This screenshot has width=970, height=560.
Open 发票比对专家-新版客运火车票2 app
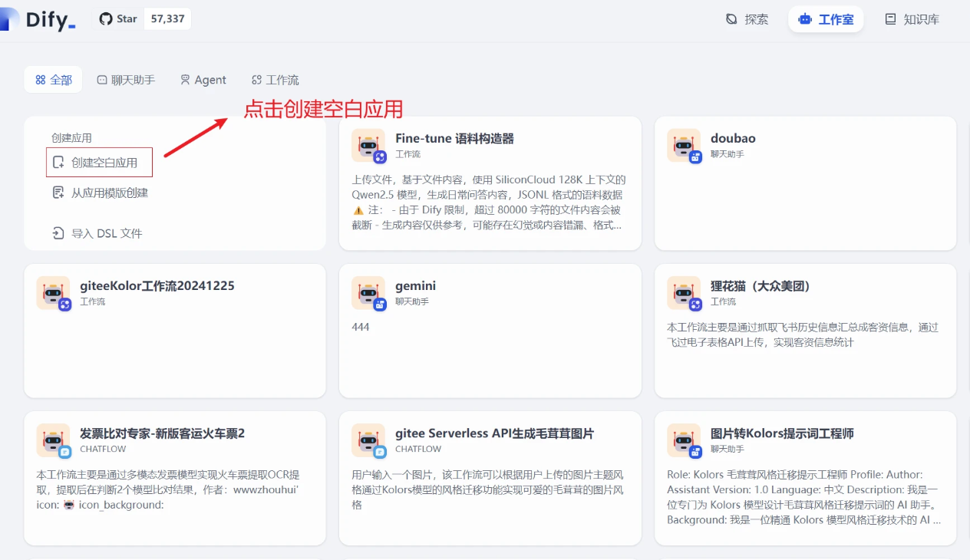175,478
